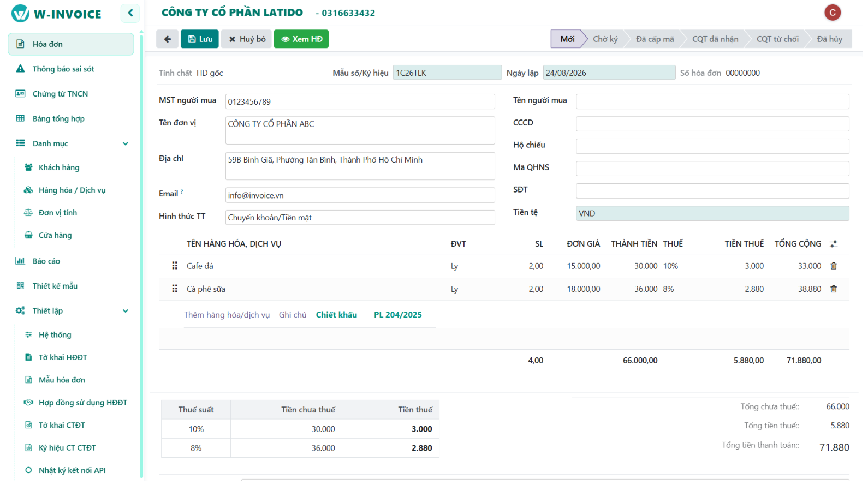This screenshot has height=491, width=868.
Task: Click Thêm hàng hóa/dịch vụ link
Action: coord(227,315)
